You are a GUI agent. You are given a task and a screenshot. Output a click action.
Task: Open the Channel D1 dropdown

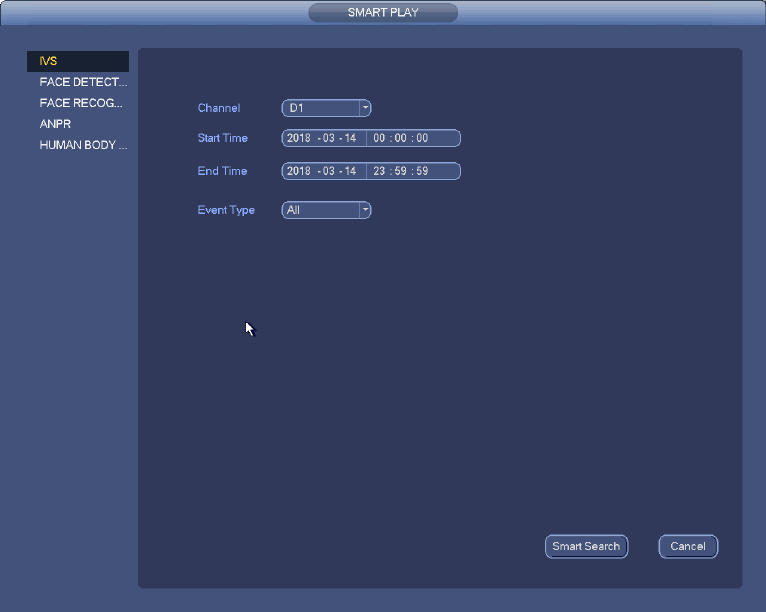[326, 108]
